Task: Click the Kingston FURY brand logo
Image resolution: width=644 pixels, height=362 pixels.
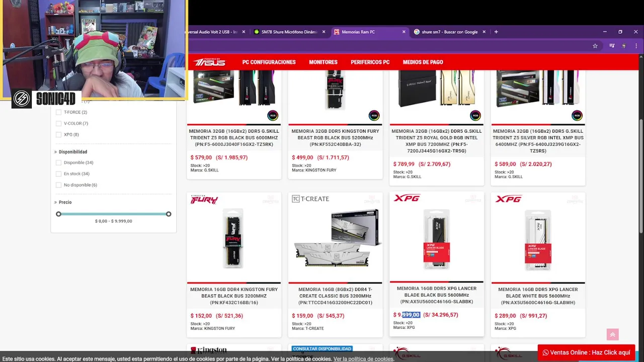Action: [204, 200]
